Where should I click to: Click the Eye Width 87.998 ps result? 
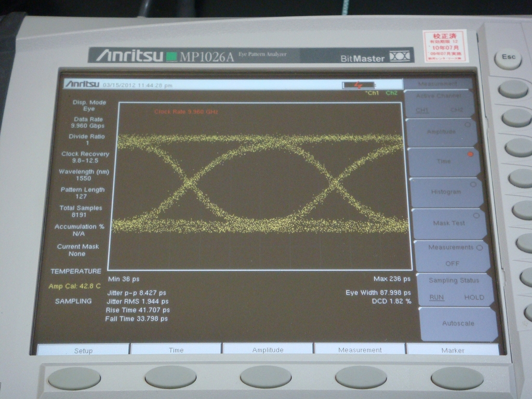tap(378, 292)
